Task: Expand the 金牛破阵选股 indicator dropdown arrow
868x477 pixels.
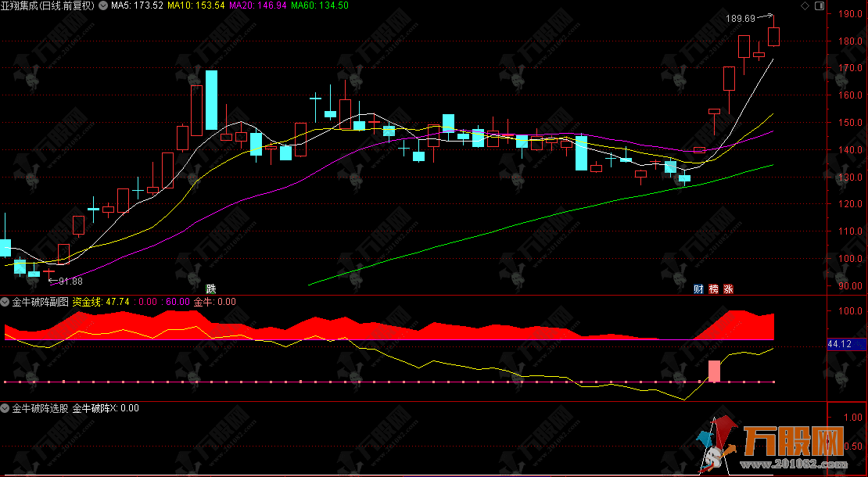Action: [5, 408]
